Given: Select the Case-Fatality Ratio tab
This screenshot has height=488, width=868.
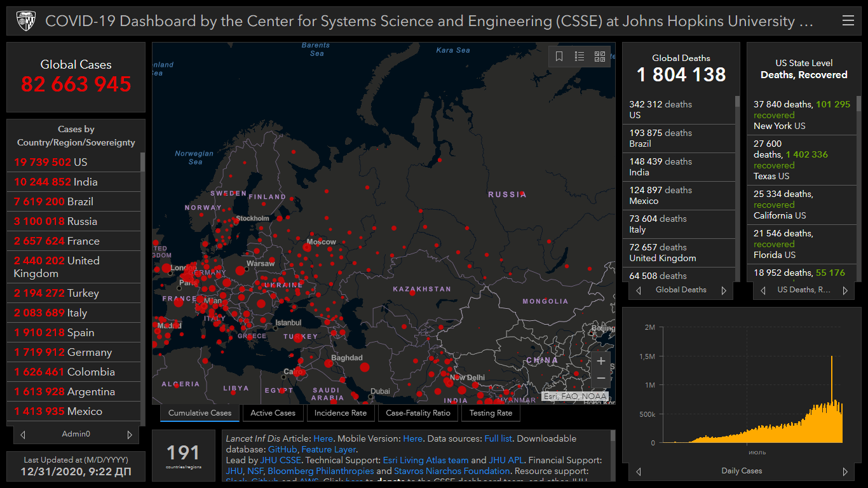Looking at the screenshot, I should tap(418, 413).
